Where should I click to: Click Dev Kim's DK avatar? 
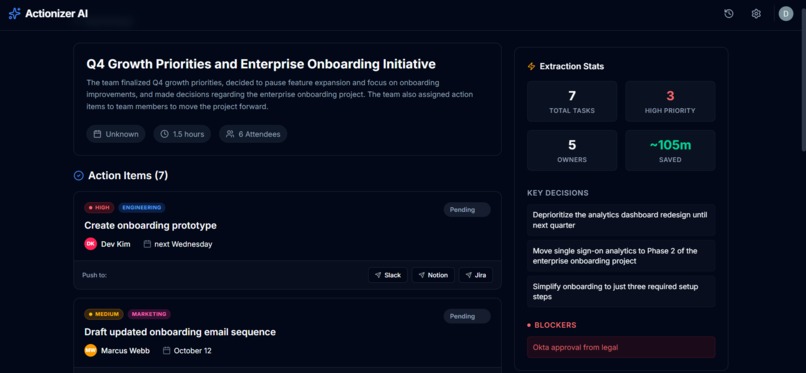90,244
